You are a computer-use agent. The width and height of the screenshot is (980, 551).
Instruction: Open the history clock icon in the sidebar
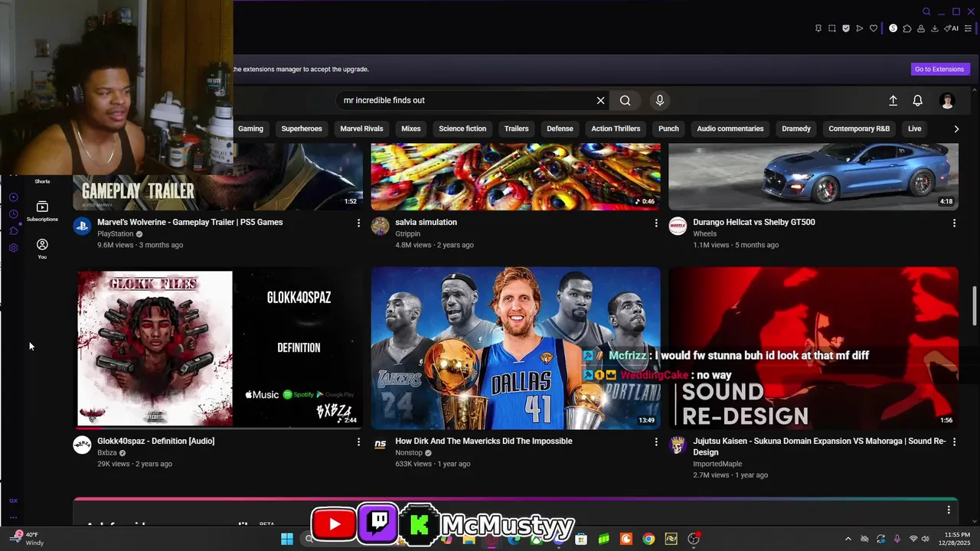click(13, 214)
